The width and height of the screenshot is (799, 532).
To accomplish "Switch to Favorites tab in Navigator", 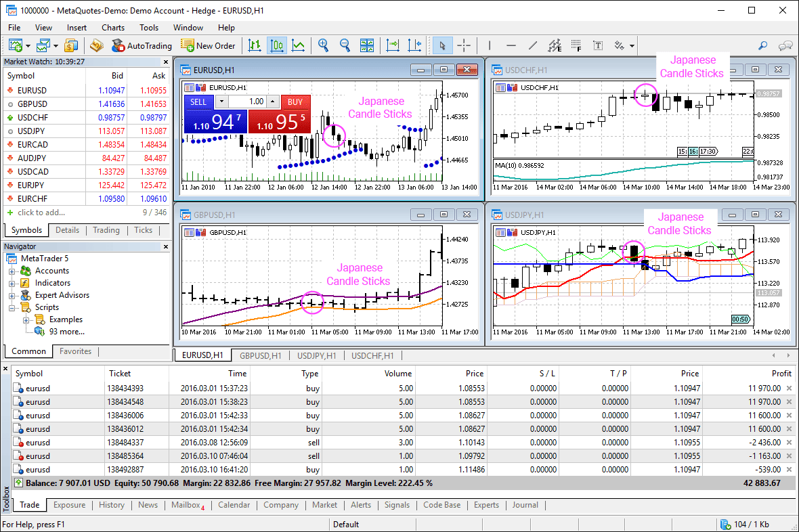I will coord(75,351).
